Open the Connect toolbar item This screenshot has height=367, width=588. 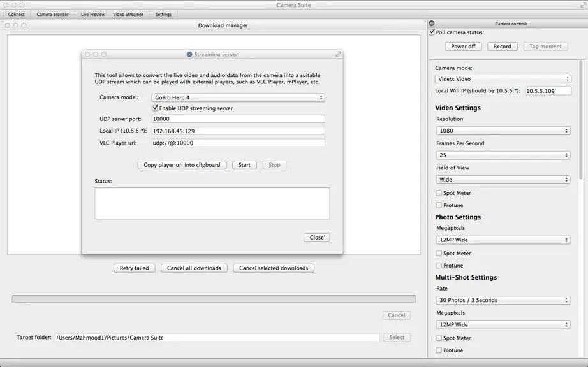[17, 14]
